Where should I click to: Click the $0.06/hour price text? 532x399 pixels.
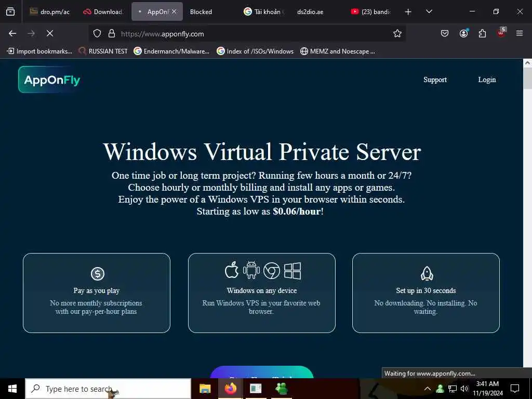click(297, 211)
